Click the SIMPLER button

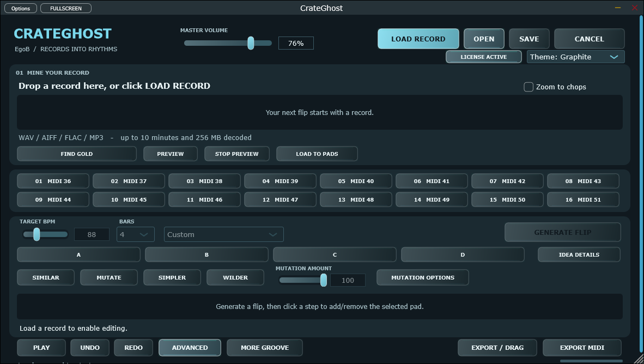(172, 278)
